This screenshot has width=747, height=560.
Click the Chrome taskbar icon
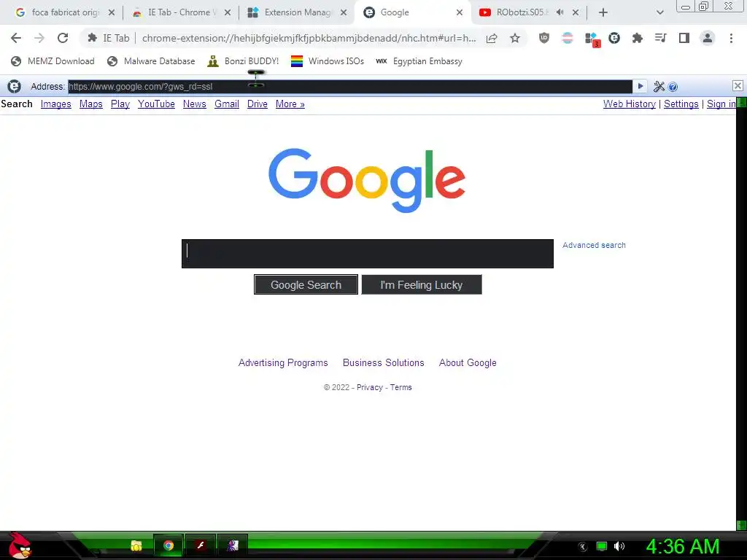[x=169, y=545]
